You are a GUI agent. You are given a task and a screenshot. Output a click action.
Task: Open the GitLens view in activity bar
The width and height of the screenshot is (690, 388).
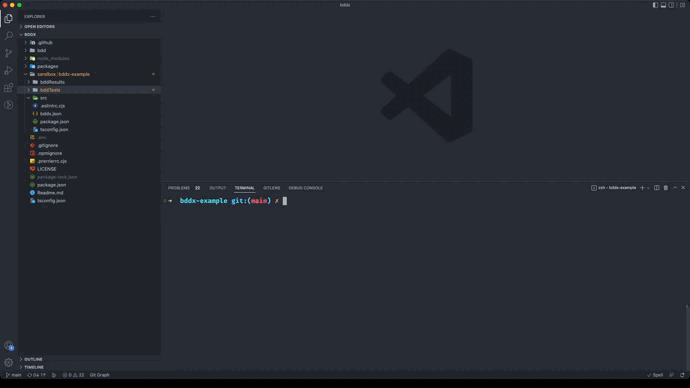pyautogui.click(x=8, y=105)
